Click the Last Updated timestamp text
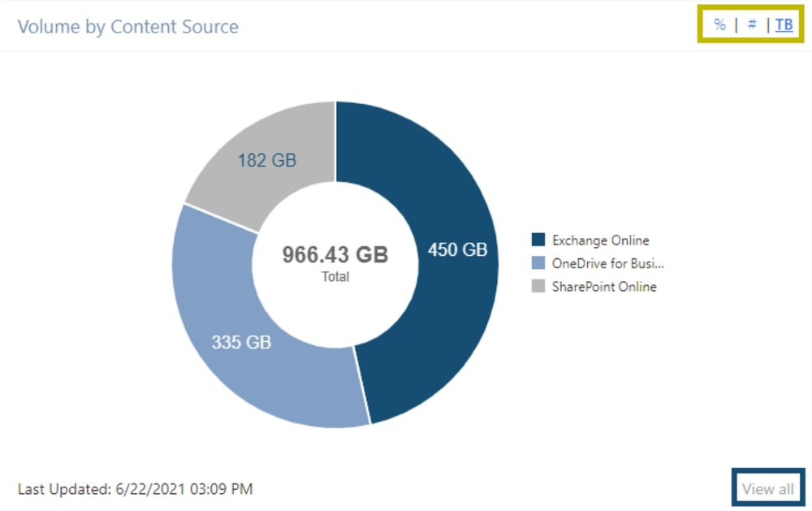Screen dimensions: 812x511 click(x=135, y=488)
